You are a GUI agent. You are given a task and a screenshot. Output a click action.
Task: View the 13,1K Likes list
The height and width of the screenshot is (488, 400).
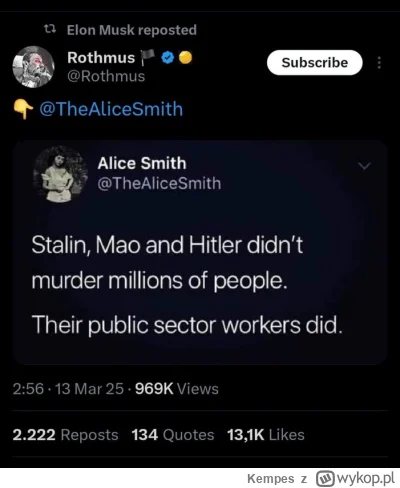(x=266, y=435)
